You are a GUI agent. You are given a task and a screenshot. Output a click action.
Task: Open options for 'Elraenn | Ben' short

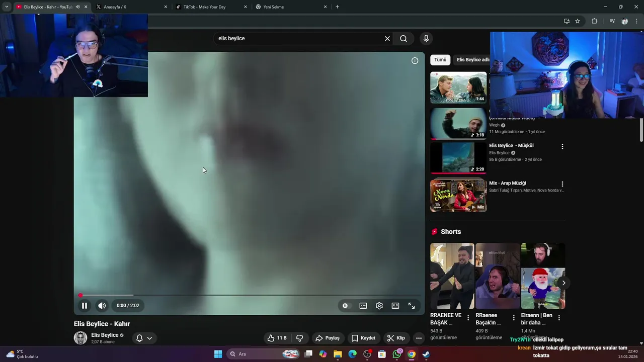558,318
